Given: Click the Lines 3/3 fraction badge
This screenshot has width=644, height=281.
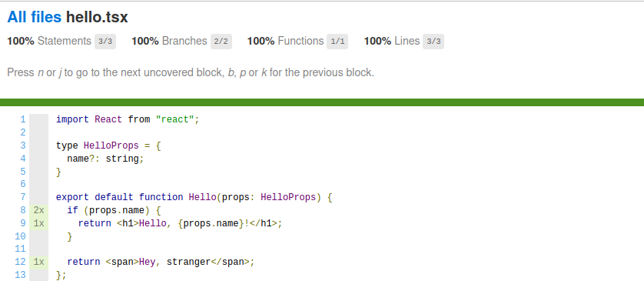Looking at the screenshot, I should tap(433, 42).
